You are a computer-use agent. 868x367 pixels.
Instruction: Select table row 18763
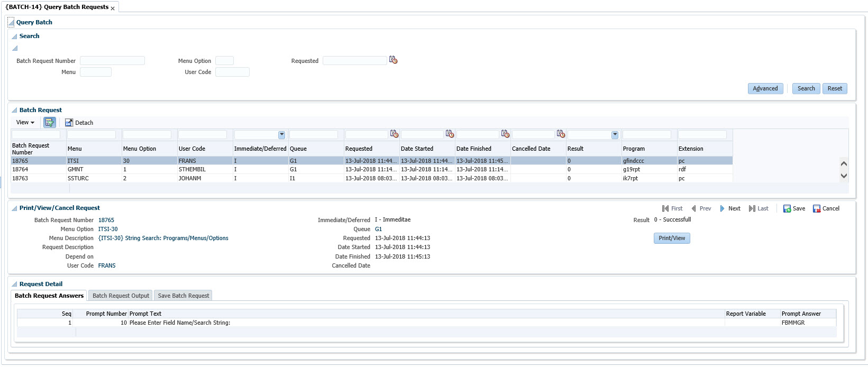point(372,179)
